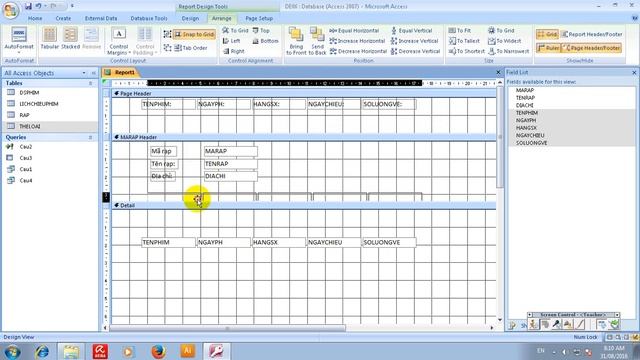Align selected controls Bottom
The width and height of the screenshot is (640, 360).
265,41
